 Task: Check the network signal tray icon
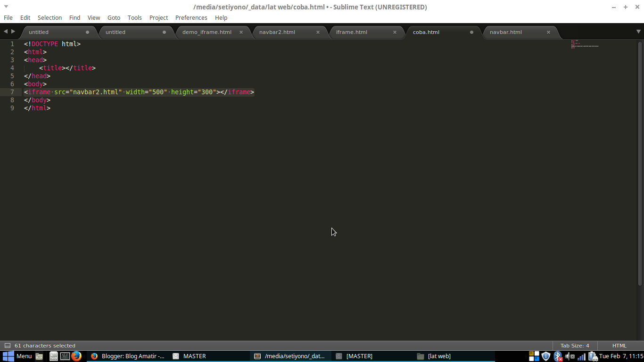581,356
